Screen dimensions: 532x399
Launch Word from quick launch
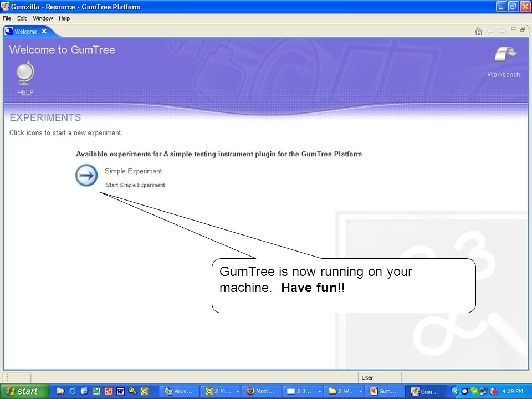(x=120, y=391)
